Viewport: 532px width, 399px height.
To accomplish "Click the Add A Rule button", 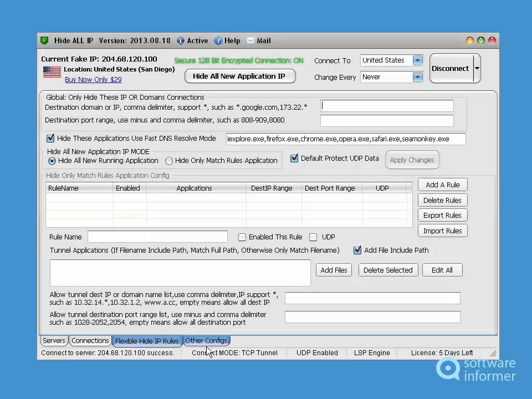I will [x=442, y=185].
